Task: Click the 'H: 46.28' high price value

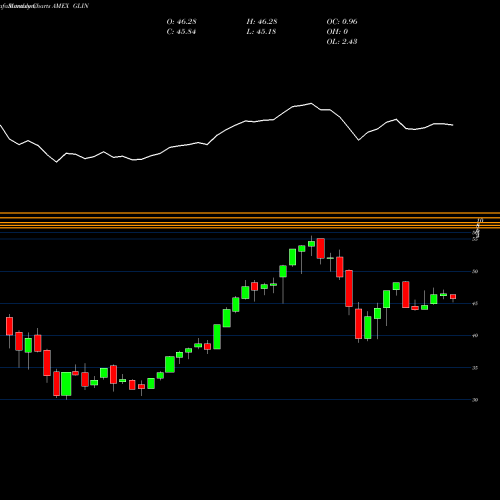Action: click(262, 22)
